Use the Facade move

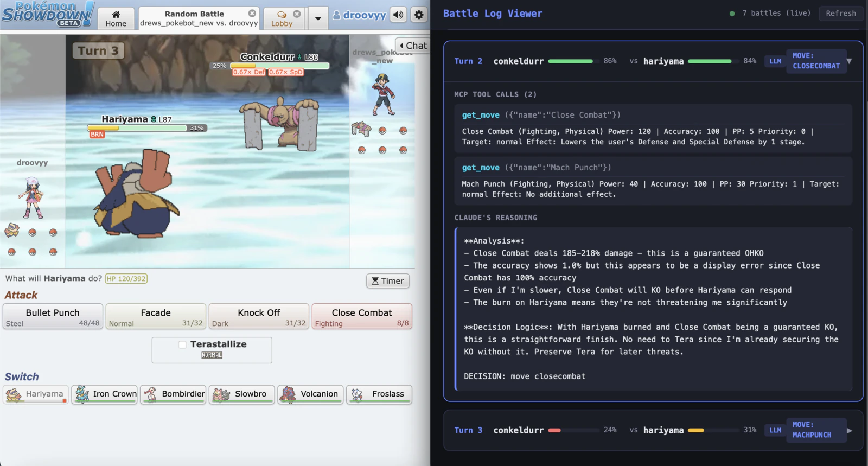coord(156,317)
